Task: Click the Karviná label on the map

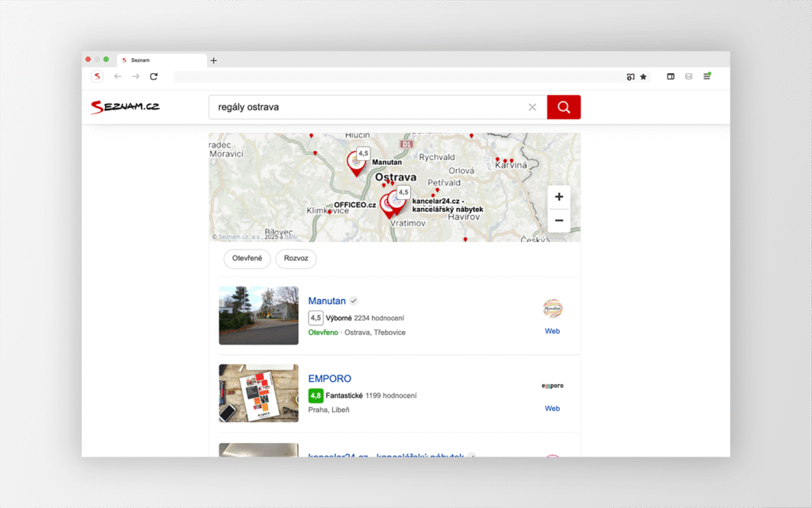Action: (x=511, y=165)
